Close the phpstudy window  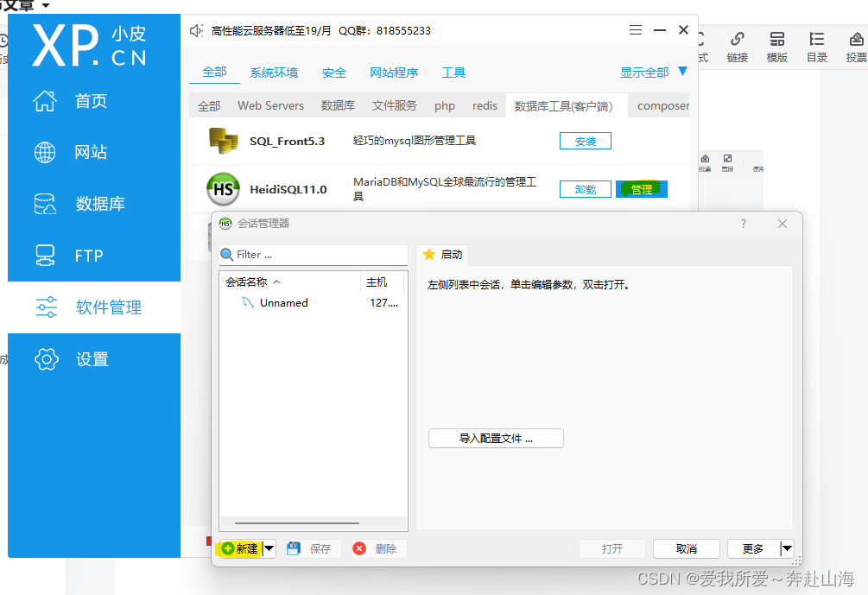click(x=684, y=30)
